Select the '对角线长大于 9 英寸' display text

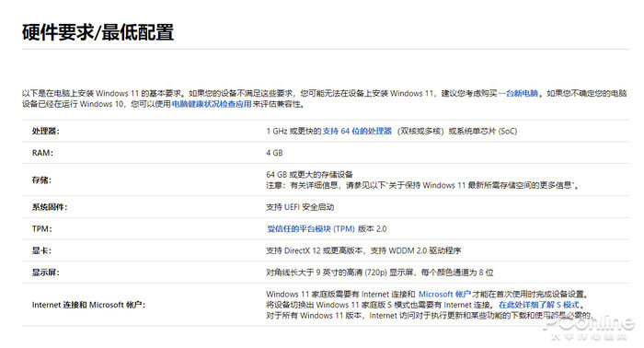pos(379,273)
